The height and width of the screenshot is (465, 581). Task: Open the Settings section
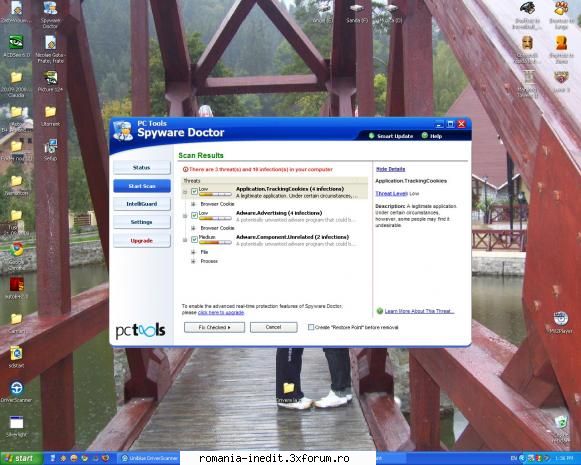pos(142,222)
